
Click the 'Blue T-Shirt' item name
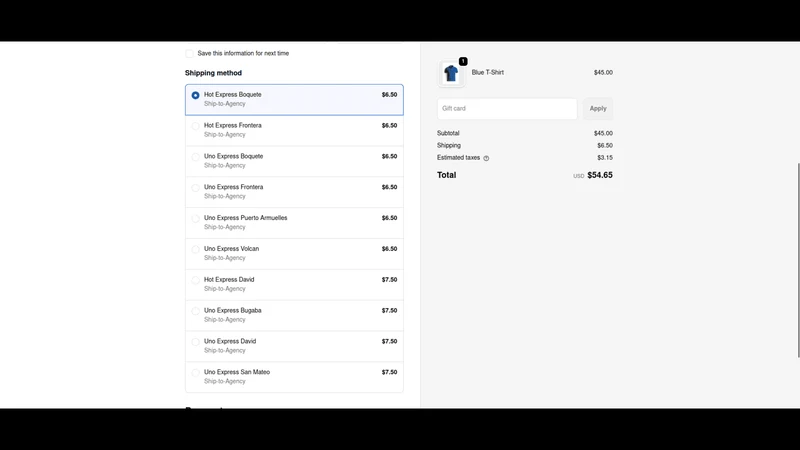488,72
